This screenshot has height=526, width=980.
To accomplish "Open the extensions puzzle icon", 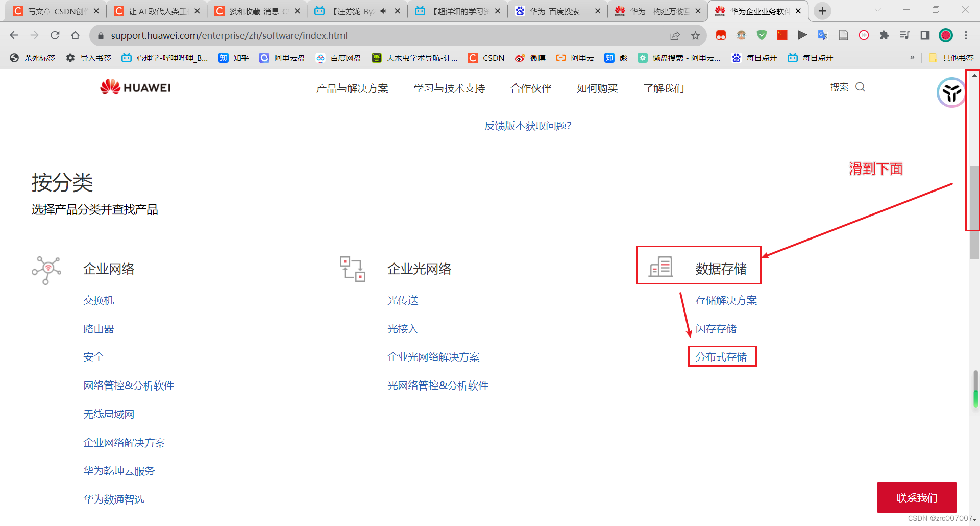I will [x=884, y=35].
